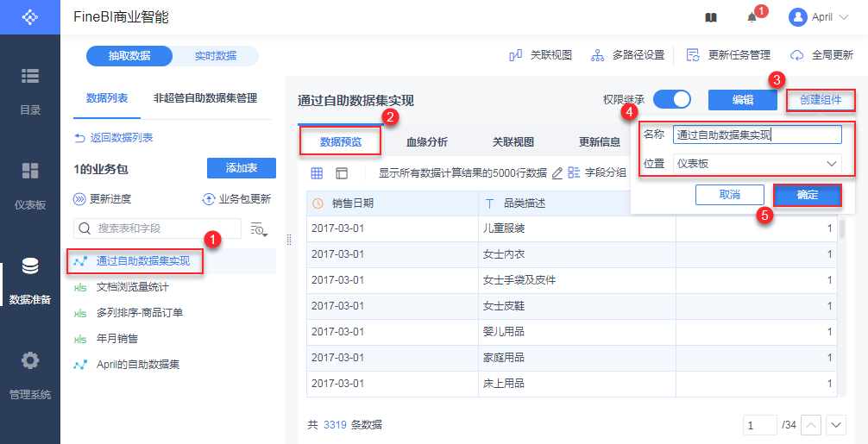The width and height of the screenshot is (868, 444).
Task: Expand the April account dropdown
Action: [844, 17]
